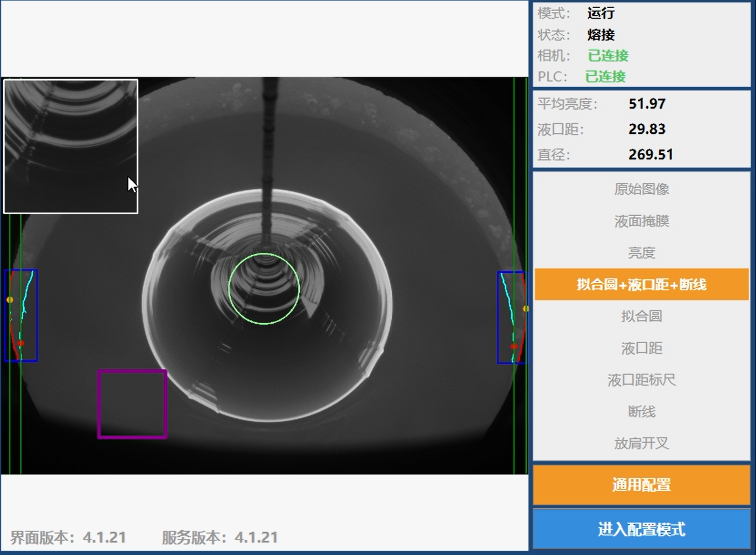Click the green fitted circle overlay

point(264,254)
